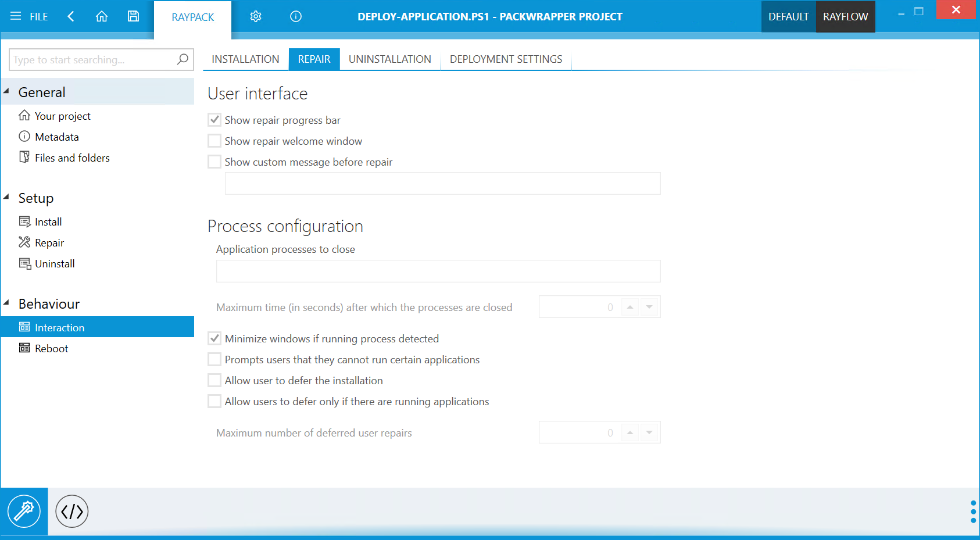980x540 pixels.
Task: Switch to the RAYFLOW view
Action: 845,16
